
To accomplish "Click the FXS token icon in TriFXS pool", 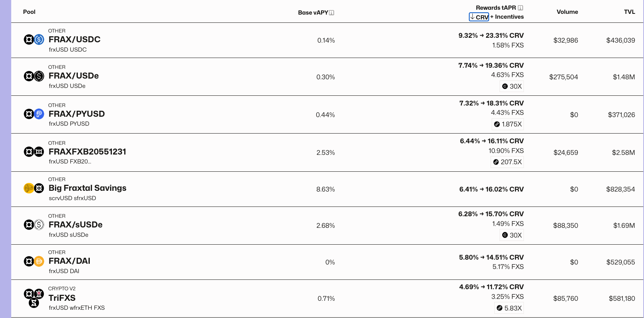I will coord(34,303).
